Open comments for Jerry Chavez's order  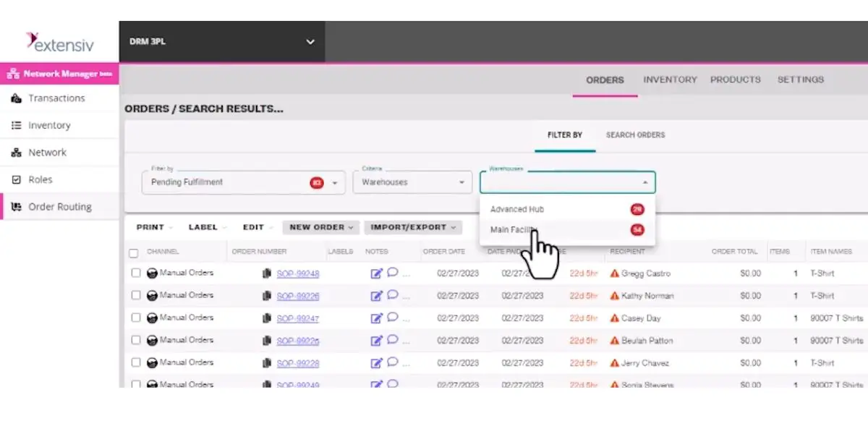click(x=393, y=362)
